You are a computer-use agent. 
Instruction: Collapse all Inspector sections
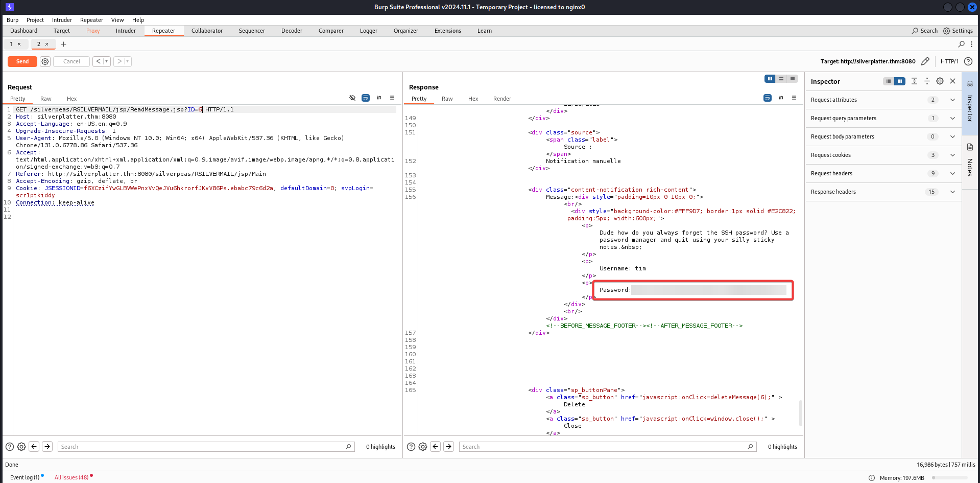(x=927, y=81)
